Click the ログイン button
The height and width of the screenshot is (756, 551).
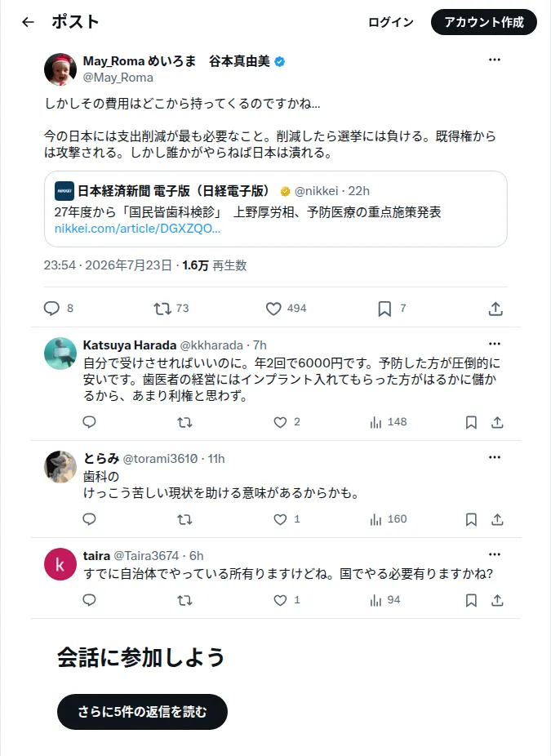coord(390,22)
